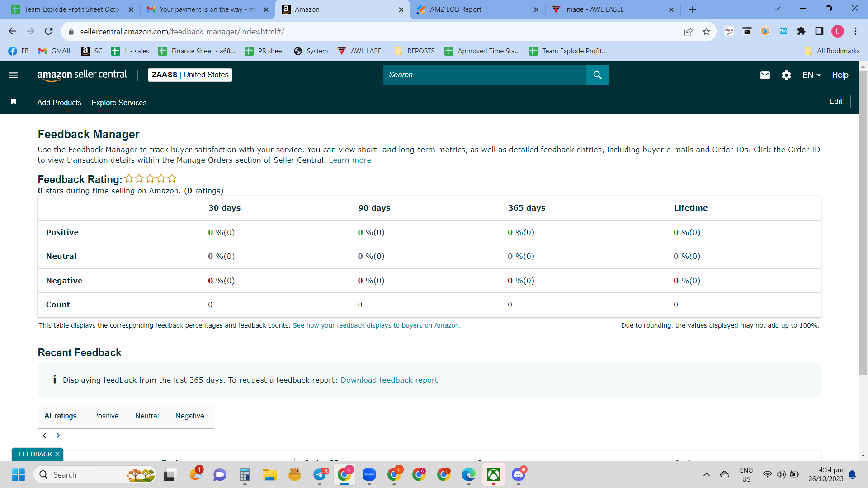The height and width of the screenshot is (488, 868).
Task: Click Add Products in navigation bar
Action: pos(59,103)
